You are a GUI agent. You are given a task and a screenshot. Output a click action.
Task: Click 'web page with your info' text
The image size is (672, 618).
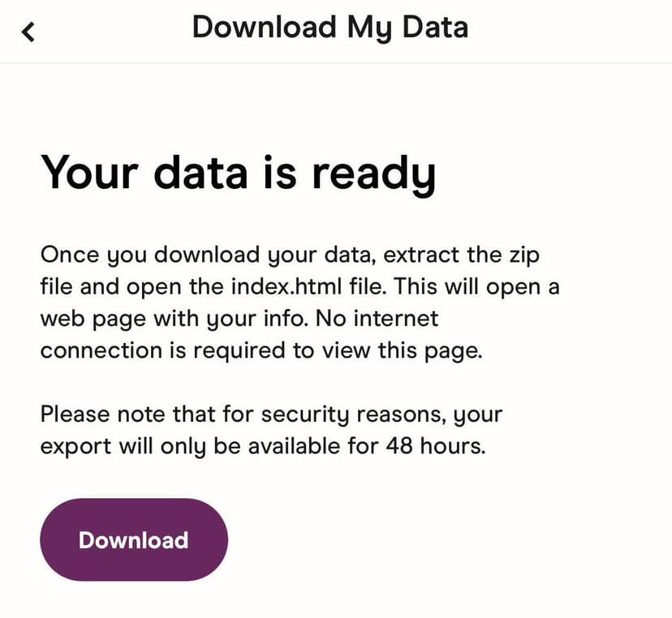pyautogui.click(x=174, y=319)
